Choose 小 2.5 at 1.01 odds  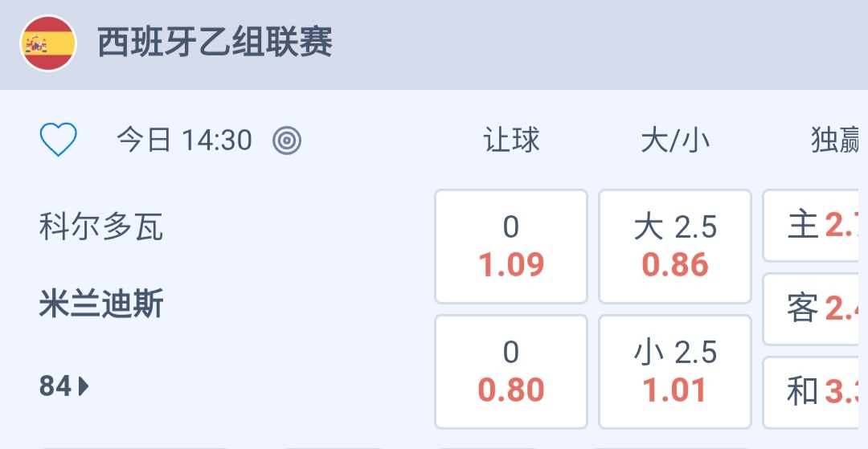pyautogui.click(x=675, y=372)
